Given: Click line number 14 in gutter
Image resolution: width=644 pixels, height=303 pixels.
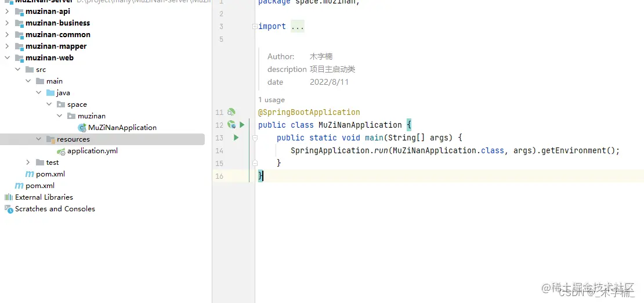Looking at the screenshot, I should click(x=219, y=150).
